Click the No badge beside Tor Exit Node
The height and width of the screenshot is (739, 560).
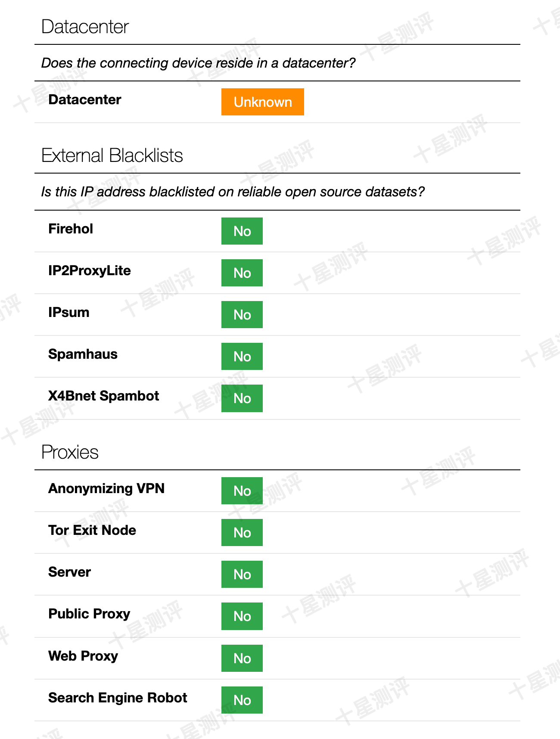242,532
